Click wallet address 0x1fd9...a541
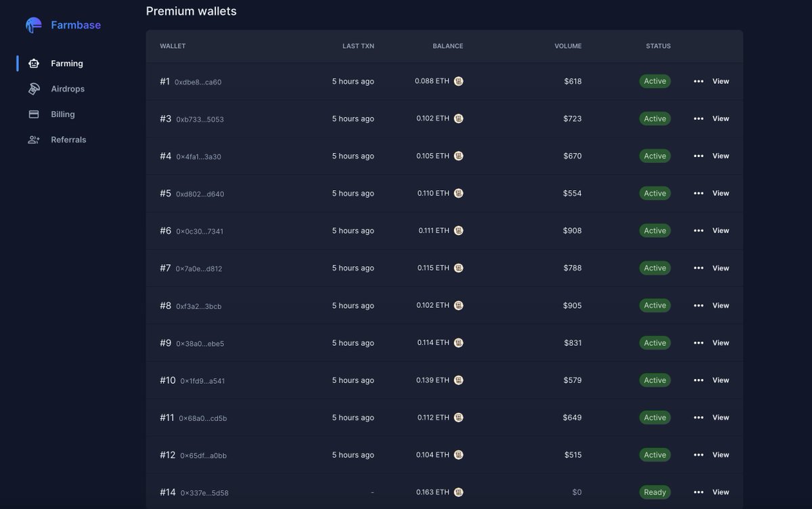This screenshot has height=509, width=812. [x=202, y=381]
